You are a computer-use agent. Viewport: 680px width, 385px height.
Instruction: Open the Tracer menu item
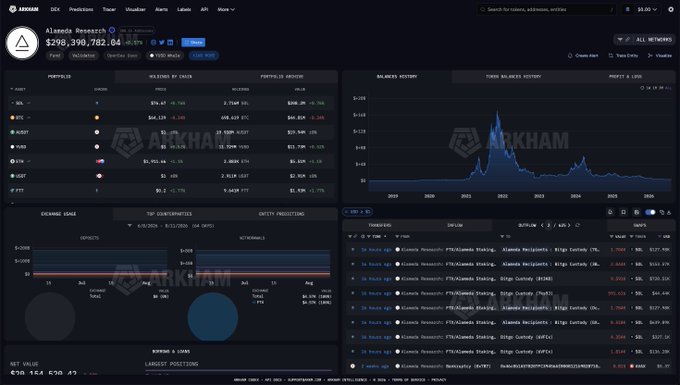coord(109,9)
